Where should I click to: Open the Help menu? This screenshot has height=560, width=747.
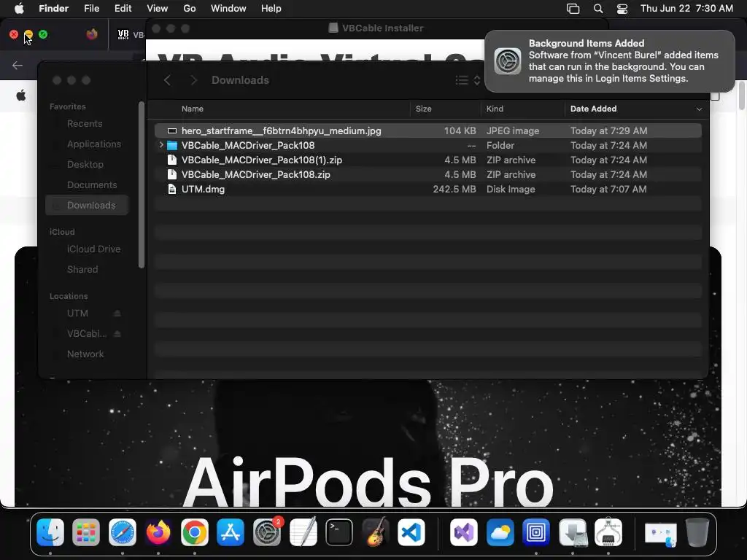271,8
